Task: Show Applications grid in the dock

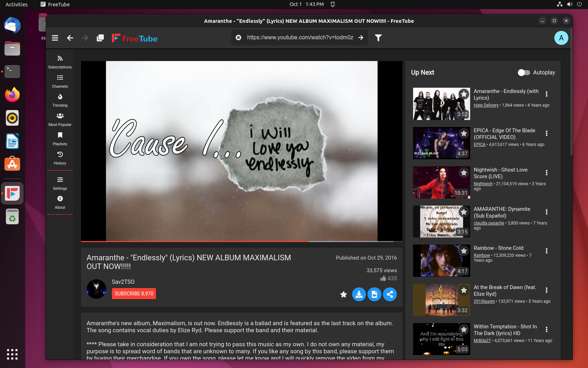Action: [12, 354]
